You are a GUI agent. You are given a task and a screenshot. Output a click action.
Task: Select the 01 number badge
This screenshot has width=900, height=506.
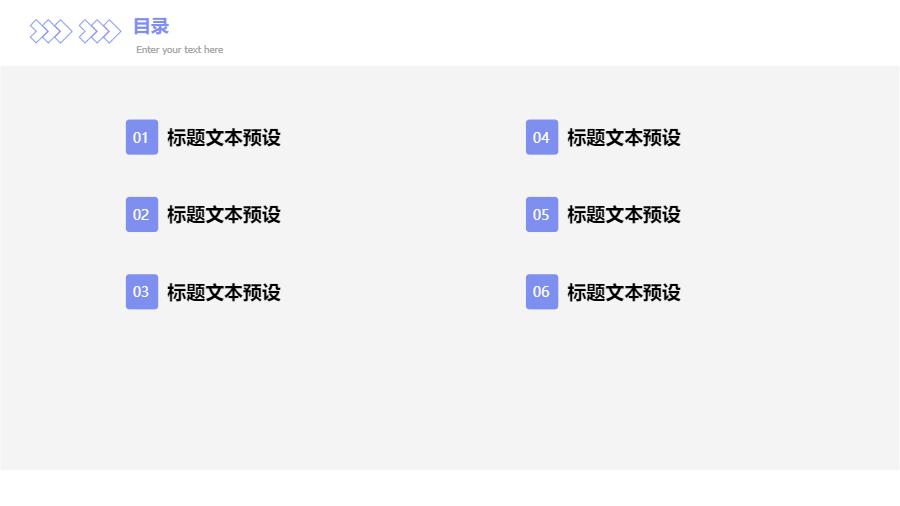click(141, 137)
